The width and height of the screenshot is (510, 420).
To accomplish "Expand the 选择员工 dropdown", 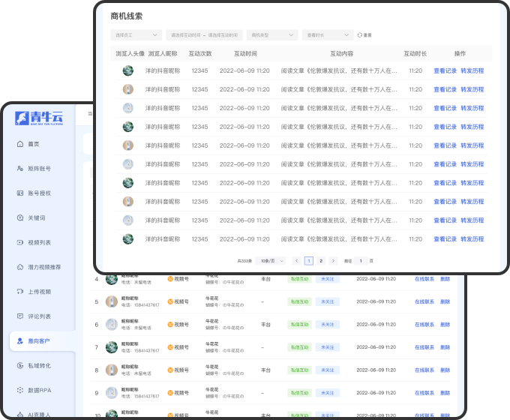I will (136, 34).
